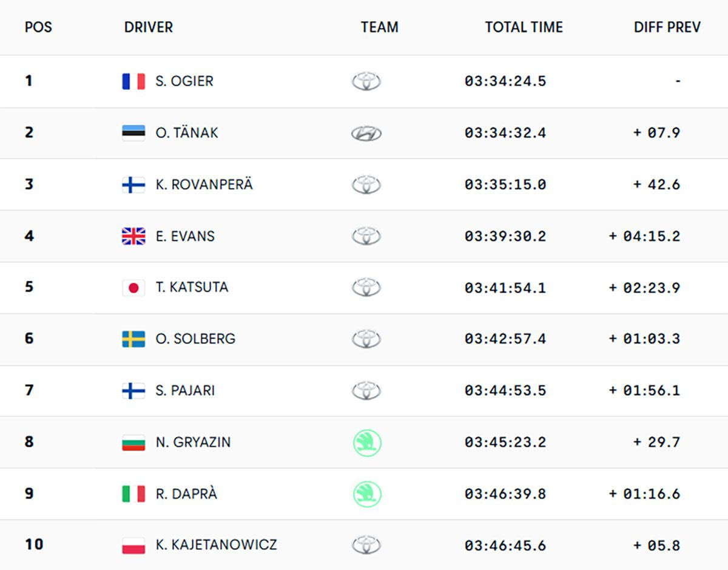
Task: Sort by the POS column header
Action: [38, 27]
